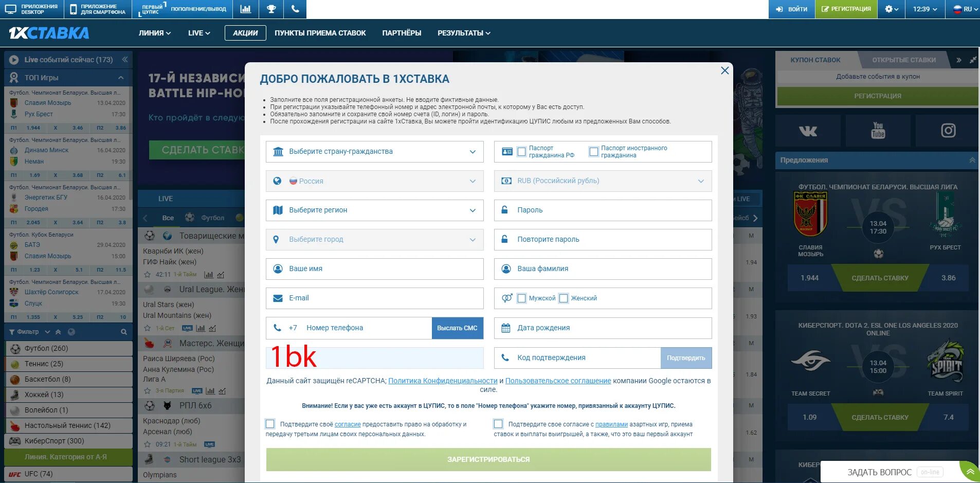Open statistics icon for Кварнби ИК match

(x=208, y=275)
